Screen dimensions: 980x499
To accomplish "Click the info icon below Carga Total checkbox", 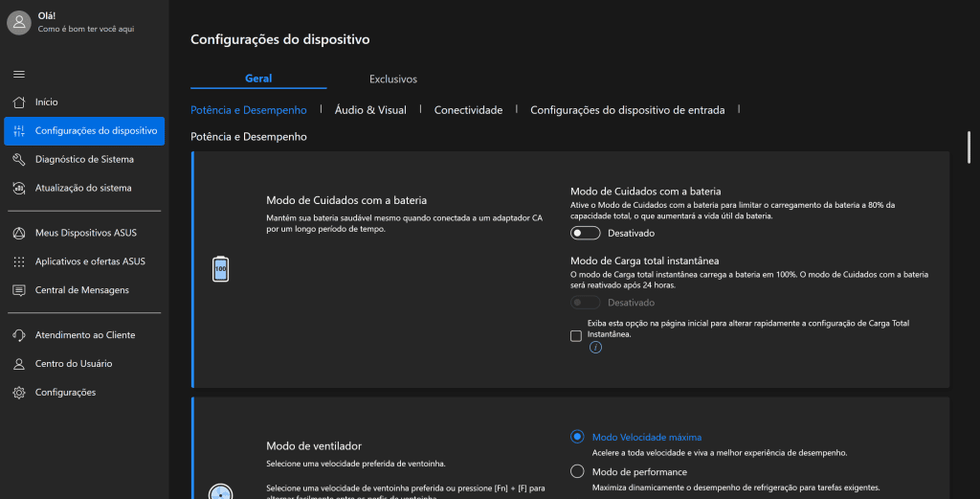I will (595, 348).
